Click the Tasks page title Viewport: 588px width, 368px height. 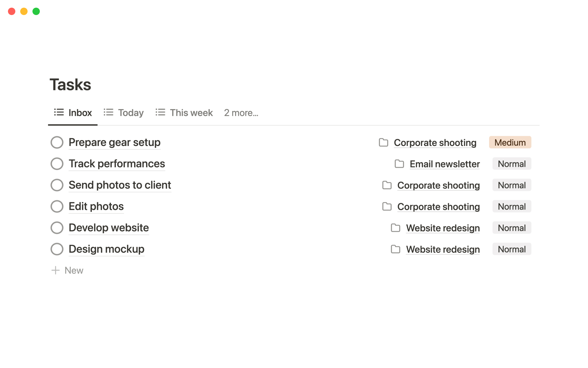point(70,85)
